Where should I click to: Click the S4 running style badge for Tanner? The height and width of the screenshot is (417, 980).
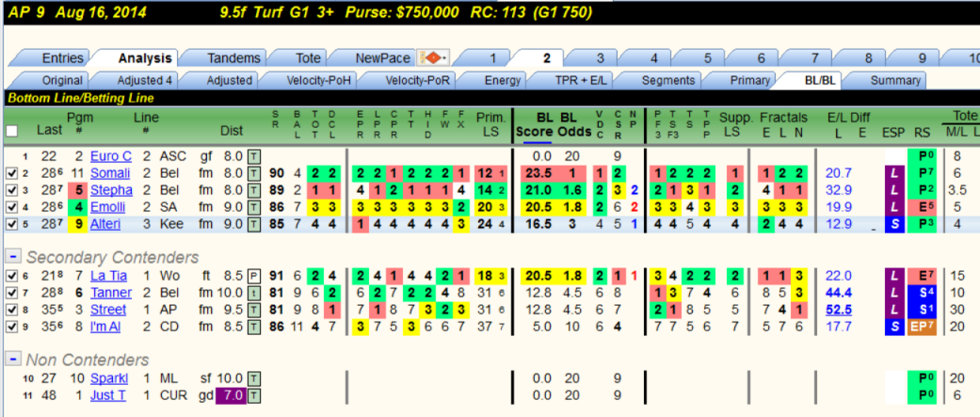pyautogui.click(x=924, y=293)
